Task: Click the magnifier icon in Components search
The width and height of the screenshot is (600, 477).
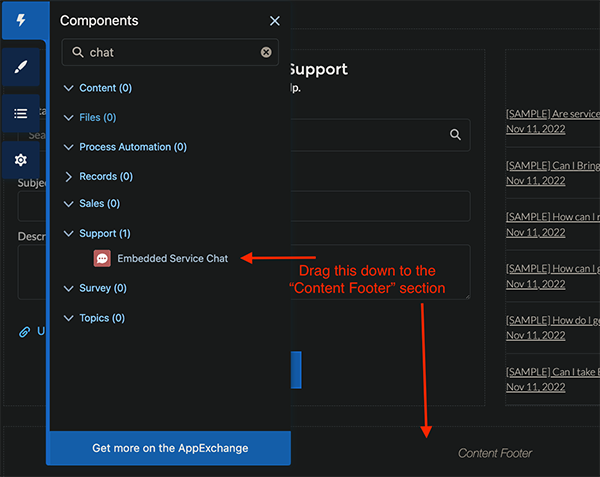Action: pyautogui.click(x=78, y=52)
